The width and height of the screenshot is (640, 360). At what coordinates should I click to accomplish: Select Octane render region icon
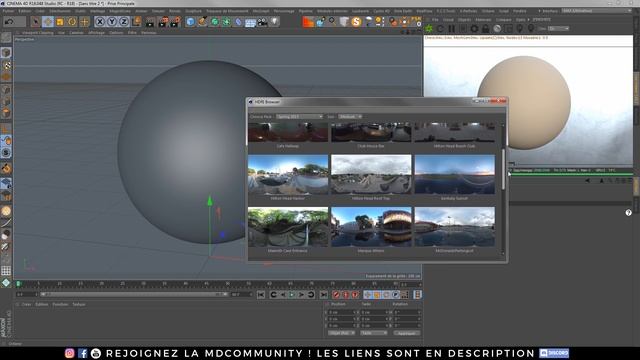[x=508, y=29]
